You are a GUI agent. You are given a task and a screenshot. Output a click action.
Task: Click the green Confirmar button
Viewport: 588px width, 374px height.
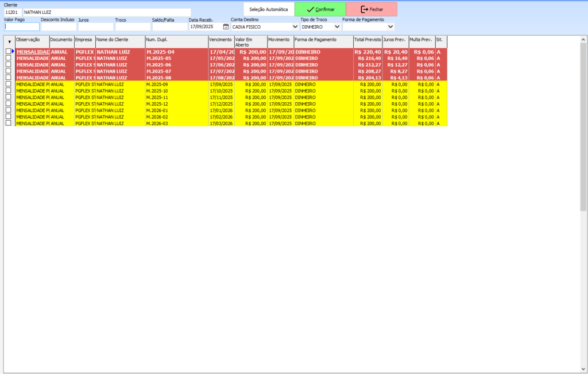coord(320,9)
